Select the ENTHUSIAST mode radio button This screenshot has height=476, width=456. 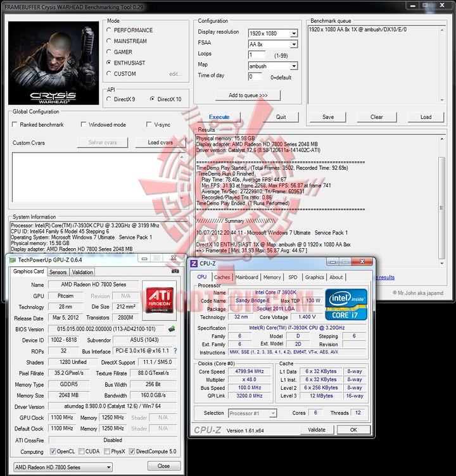109,63
